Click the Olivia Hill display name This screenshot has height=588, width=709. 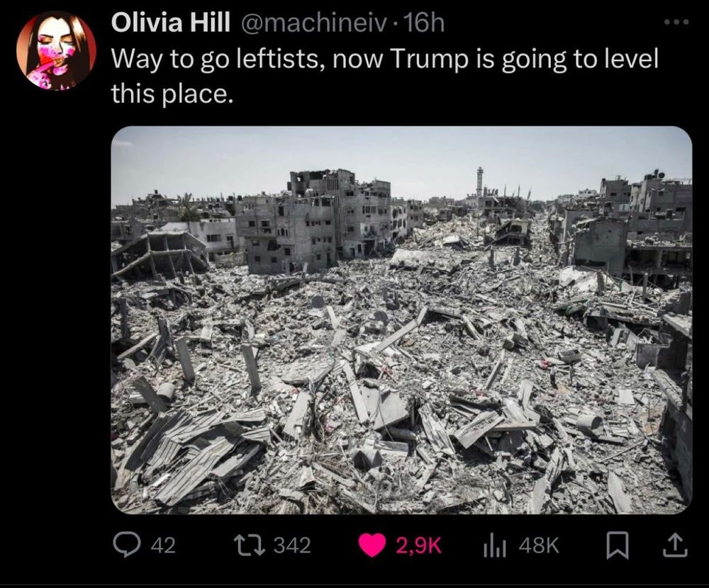pos(170,23)
